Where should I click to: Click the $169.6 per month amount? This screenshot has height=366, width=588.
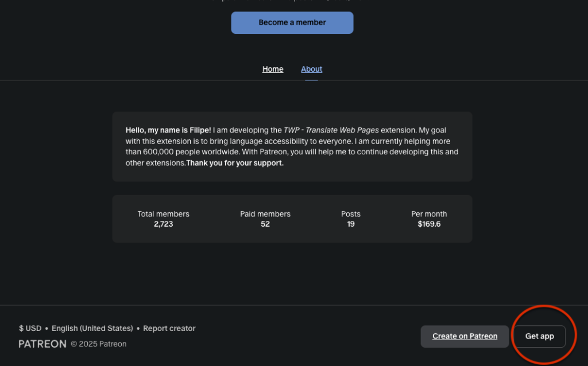[x=429, y=224]
